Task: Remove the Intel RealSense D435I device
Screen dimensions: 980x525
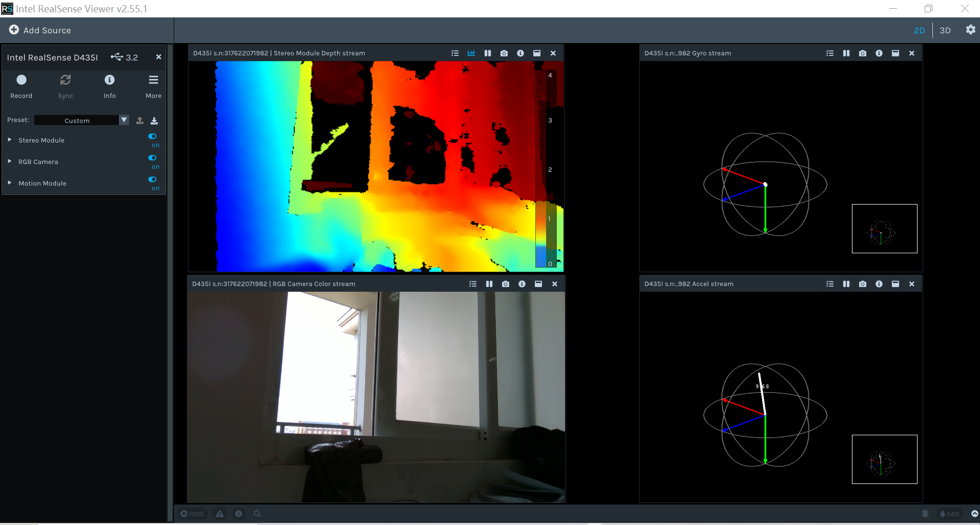Action: [159, 57]
